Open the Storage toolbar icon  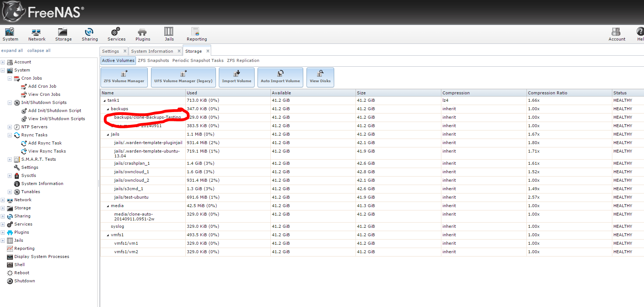point(63,34)
